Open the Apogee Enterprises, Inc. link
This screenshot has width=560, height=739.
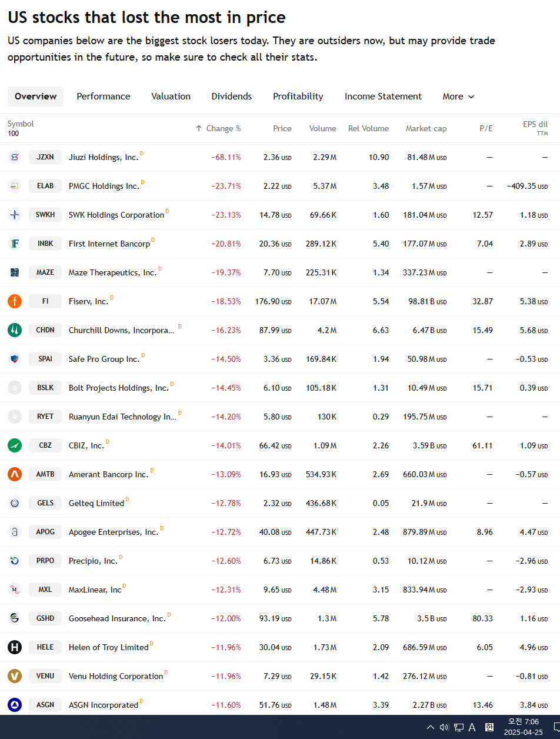pyautogui.click(x=114, y=532)
